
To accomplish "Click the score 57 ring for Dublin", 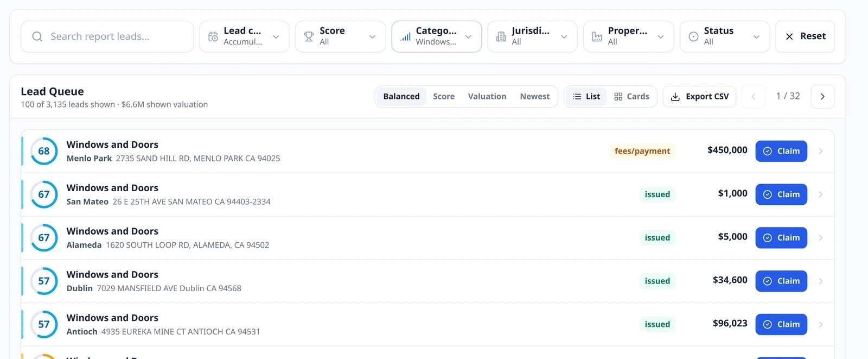I will point(44,281).
